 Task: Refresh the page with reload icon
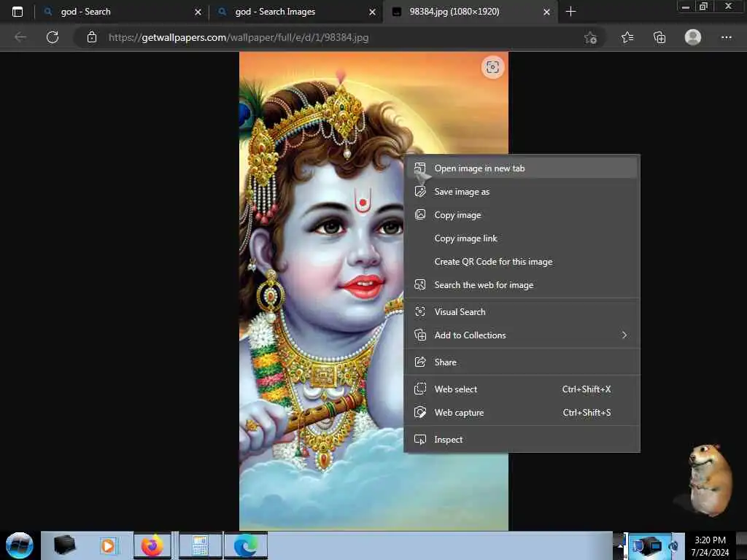tap(53, 37)
